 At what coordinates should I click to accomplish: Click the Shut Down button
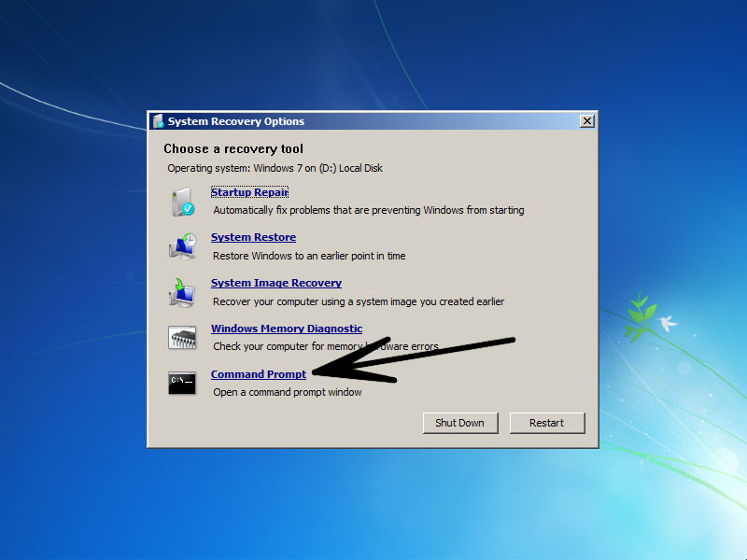point(459,423)
